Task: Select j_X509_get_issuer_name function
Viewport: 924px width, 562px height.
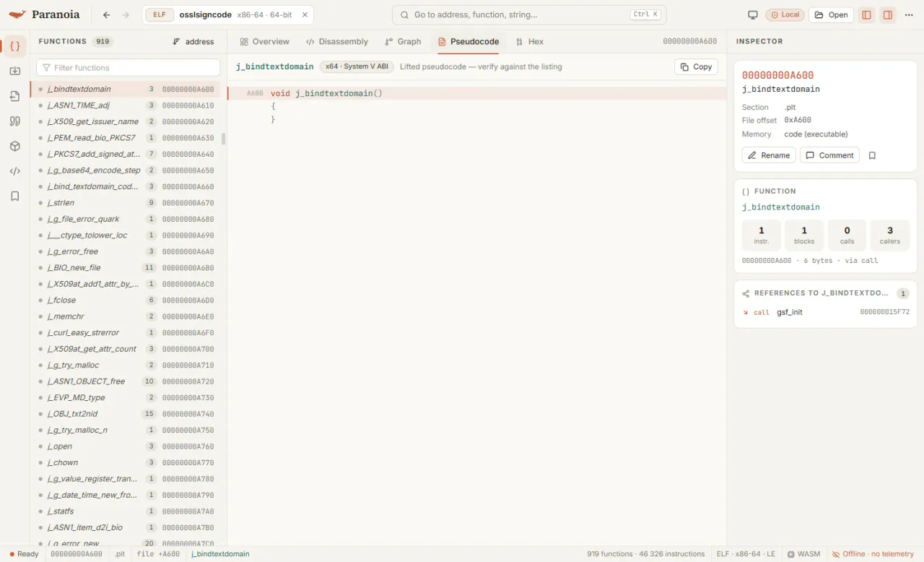Action: click(x=126, y=121)
